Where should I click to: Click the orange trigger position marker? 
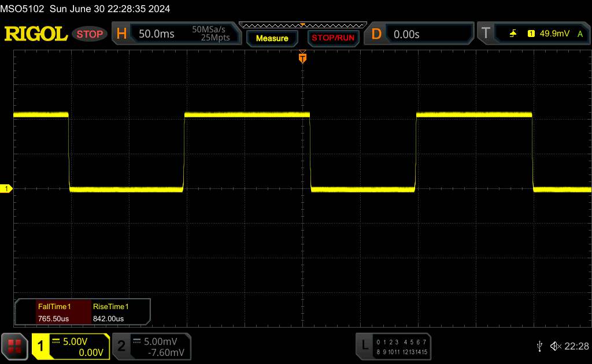pos(302,58)
